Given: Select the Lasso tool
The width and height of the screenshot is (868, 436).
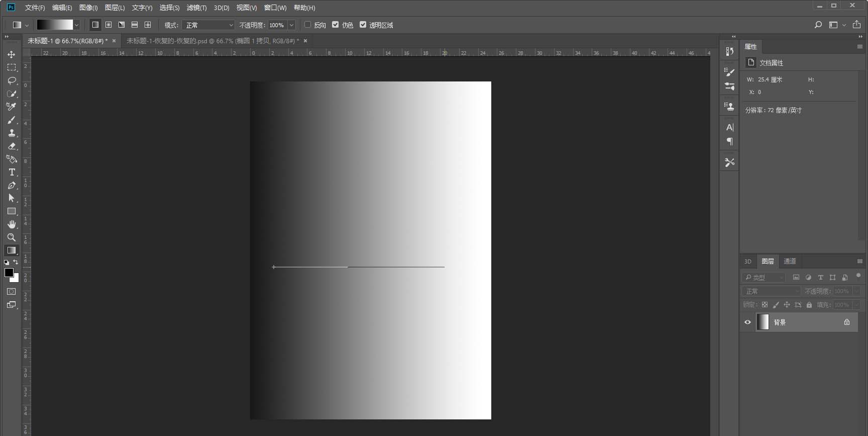Looking at the screenshot, I should (x=11, y=80).
